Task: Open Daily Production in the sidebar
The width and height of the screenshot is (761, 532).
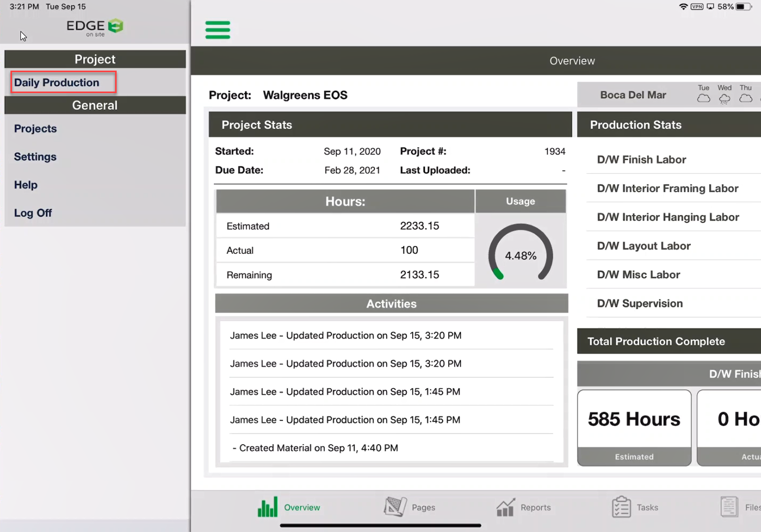Action: 56,83
